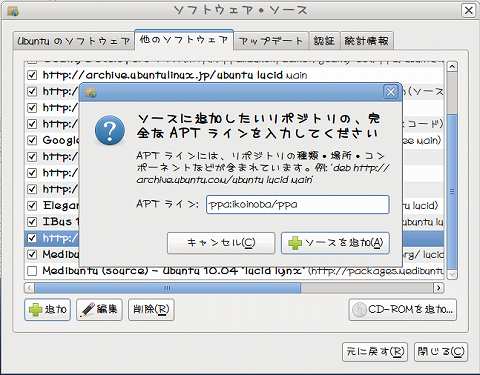Screen dimensions: 480x375
Task: Uncheck archive.ubuntulinux.jp lucid main source
Action: click(x=32, y=75)
